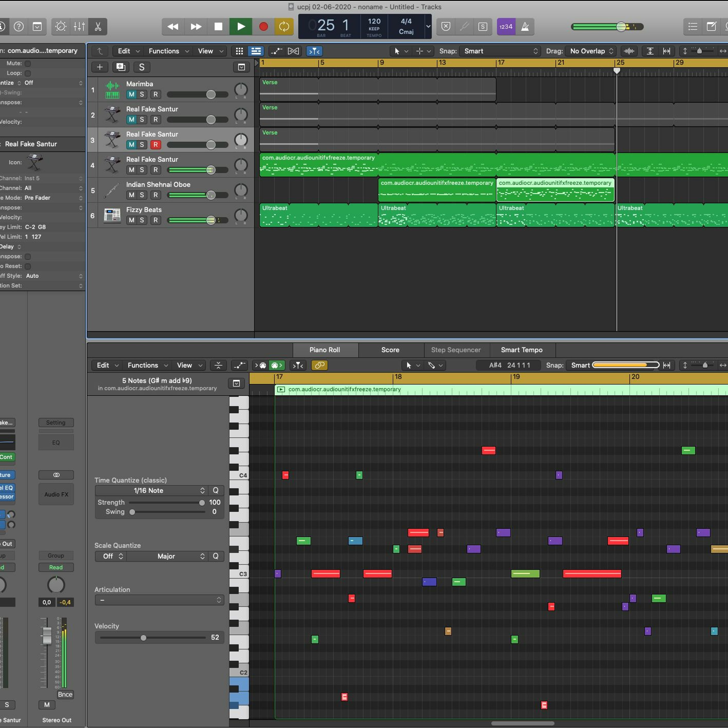Click the Record button in transport
728x728 pixels.
pos(263,26)
